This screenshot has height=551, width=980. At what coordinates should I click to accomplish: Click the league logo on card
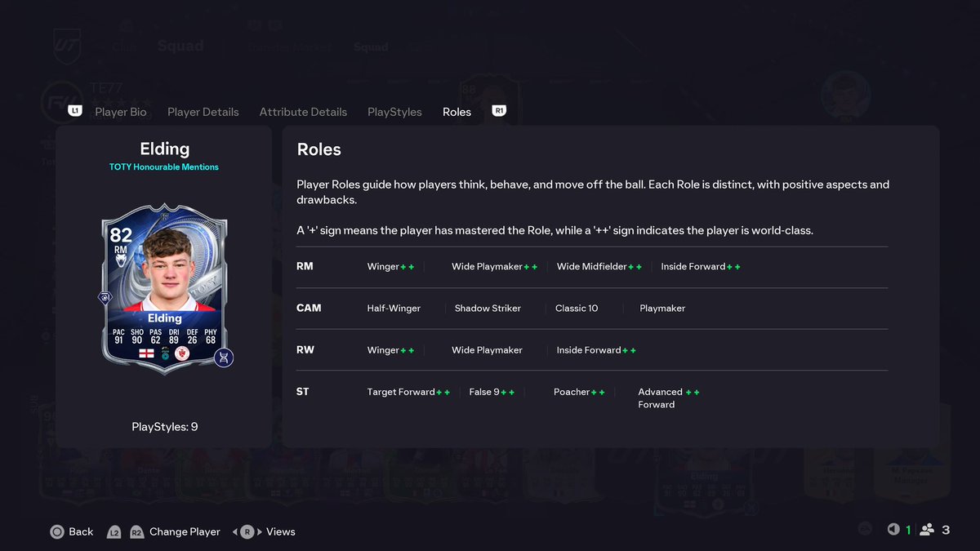164,353
